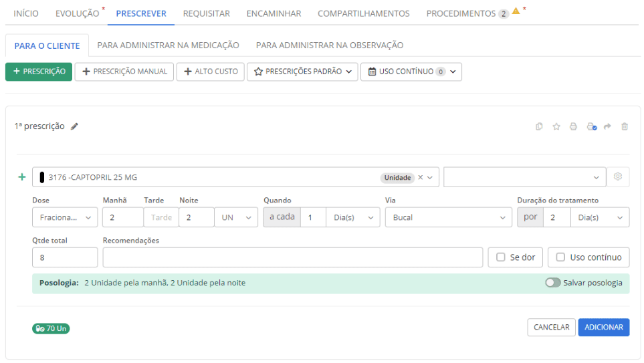Click the Posologia summary text

(165, 283)
